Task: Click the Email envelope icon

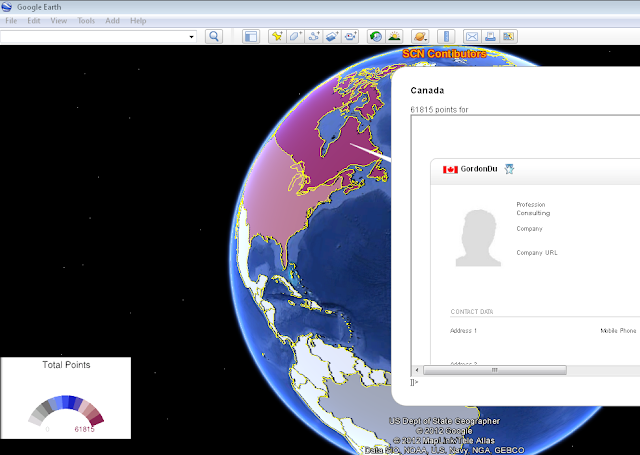Action: pyautogui.click(x=472, y=37)
